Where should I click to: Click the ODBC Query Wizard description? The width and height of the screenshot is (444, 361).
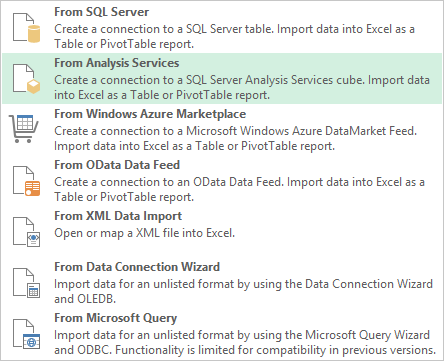[x=245, y=342]
